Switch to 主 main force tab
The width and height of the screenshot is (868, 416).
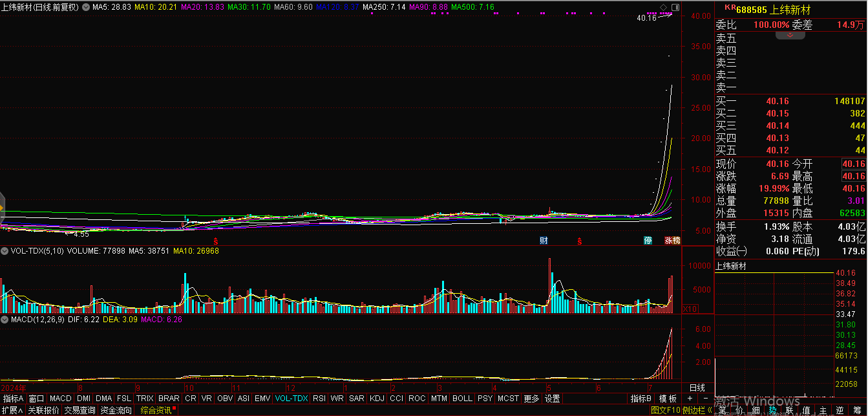pos(823,410)
